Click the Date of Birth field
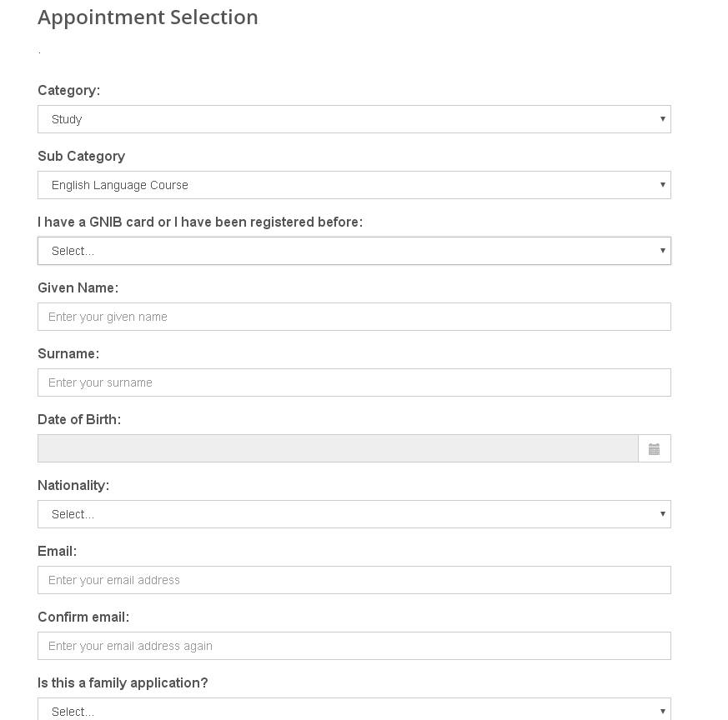This screenshot has height=720, width=728. click(337, 448)
